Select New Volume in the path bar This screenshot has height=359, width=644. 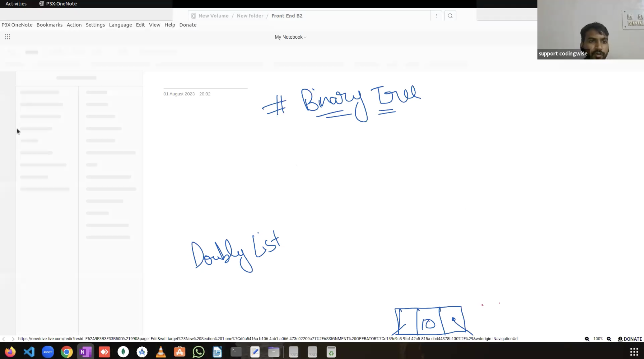pos(213,16)
